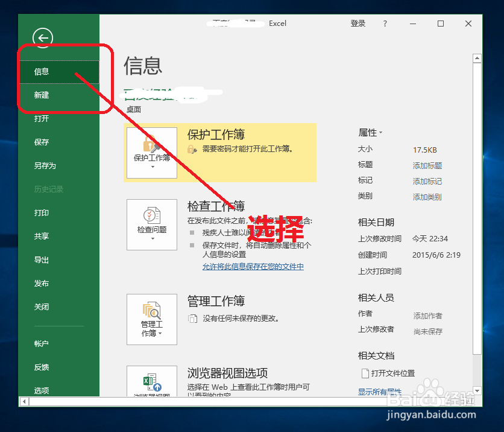Select the 信息 menu item

(60, 72)
